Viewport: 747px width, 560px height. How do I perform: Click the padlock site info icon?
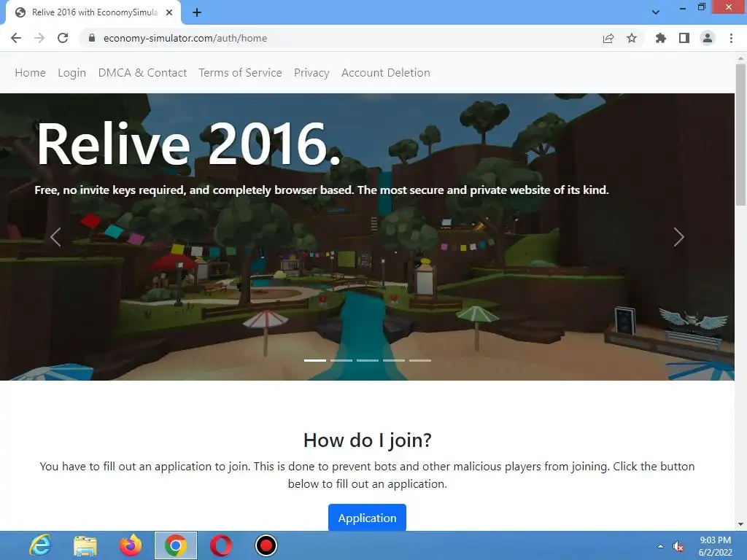tap(92, 38)
